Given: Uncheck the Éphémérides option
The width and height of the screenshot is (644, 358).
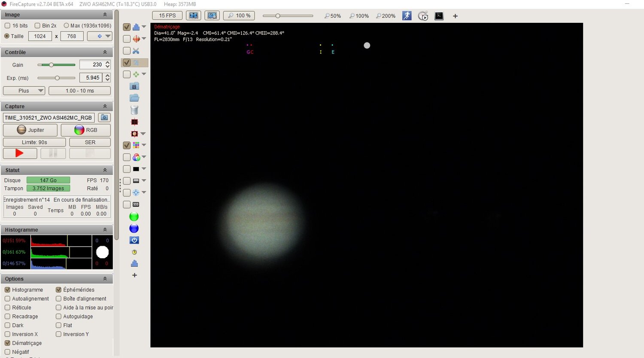Looking at the screenshot, I should 58,290.
